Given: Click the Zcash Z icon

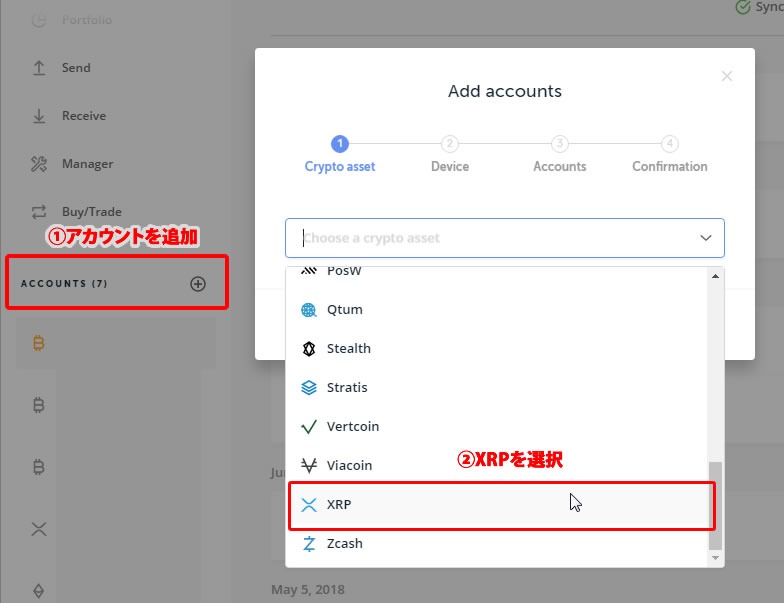Looking at the screenshot, I should click(x=309, y=544).
